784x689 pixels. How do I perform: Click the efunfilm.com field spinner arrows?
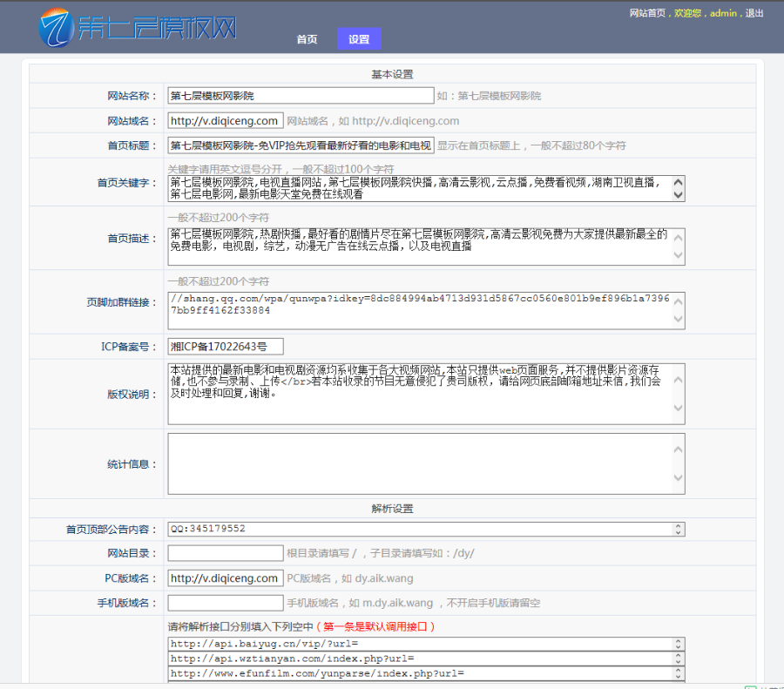click(678, 674)
